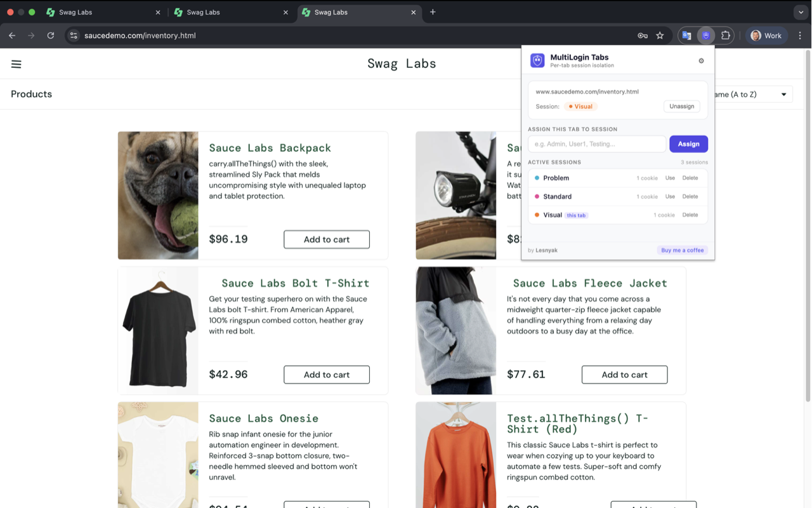
Task: View site information icon in address bar
Action: tap(74, 36)
